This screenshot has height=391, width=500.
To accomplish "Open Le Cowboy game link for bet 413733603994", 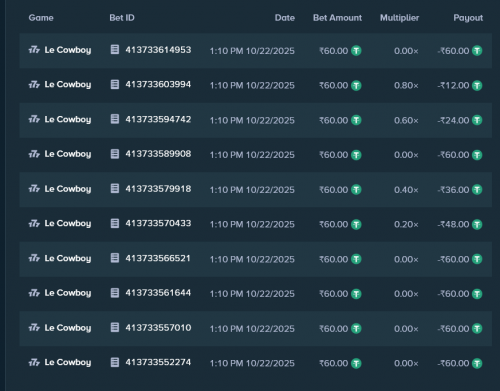I will pos(68,85).
